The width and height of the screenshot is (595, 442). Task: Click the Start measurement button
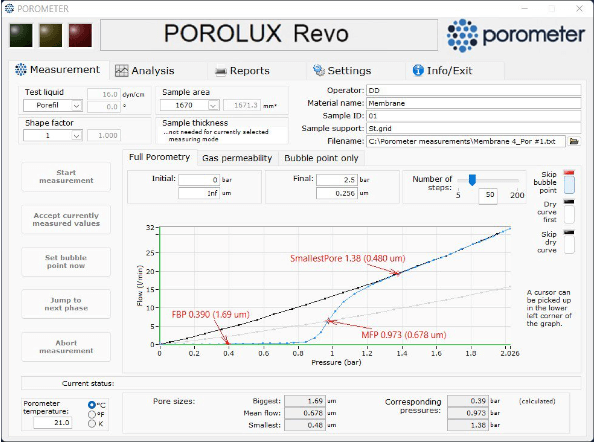pyautogui.click(x=66, y=176)
